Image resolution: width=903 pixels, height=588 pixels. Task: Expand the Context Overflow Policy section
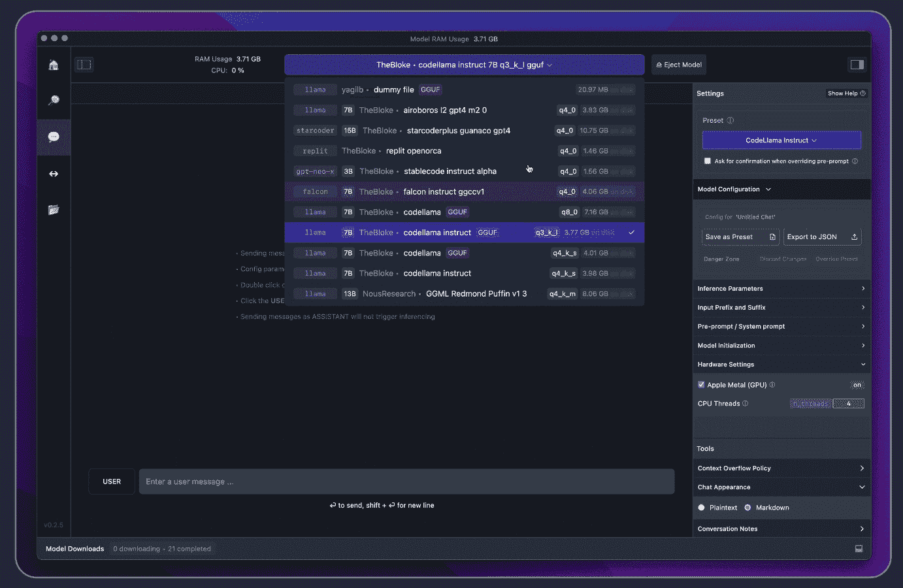pyautogui.click(x=781, y=468)
